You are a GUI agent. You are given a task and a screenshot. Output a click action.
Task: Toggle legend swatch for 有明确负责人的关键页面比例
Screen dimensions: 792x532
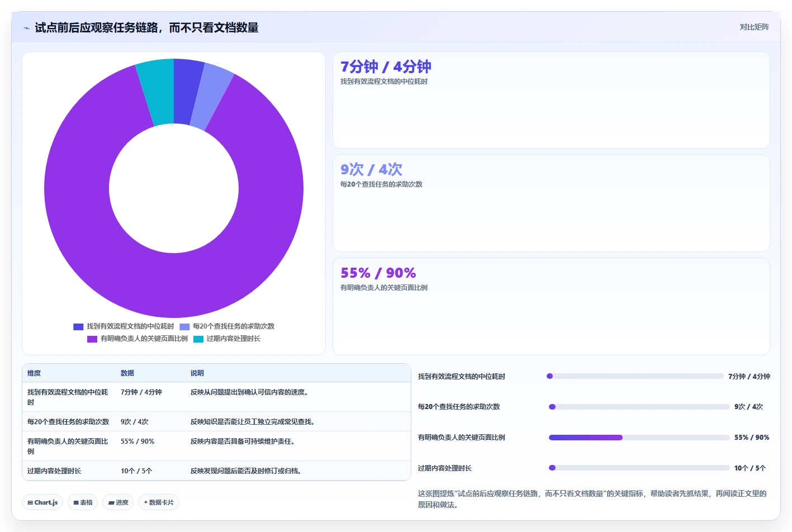coord(92,339)
